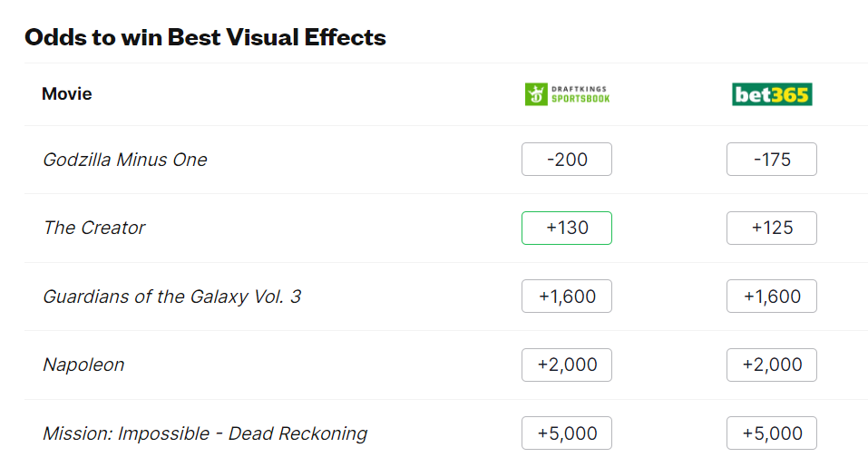Click the Movie column header
The height and width of the screenshot is (467, 868).
67,93
